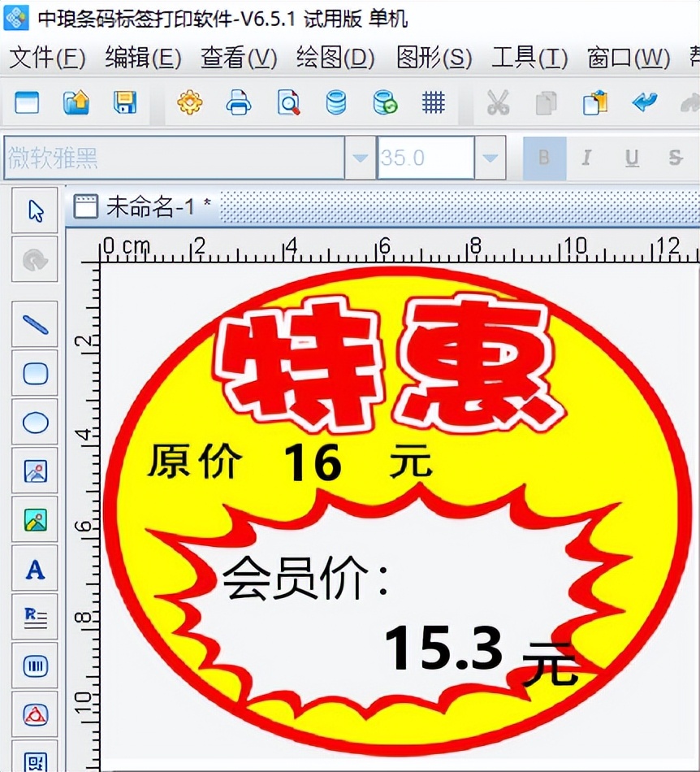The height and width of the screenshot is (772, 700).
Task: Click the database refresh icon
Action: point(385,103)
